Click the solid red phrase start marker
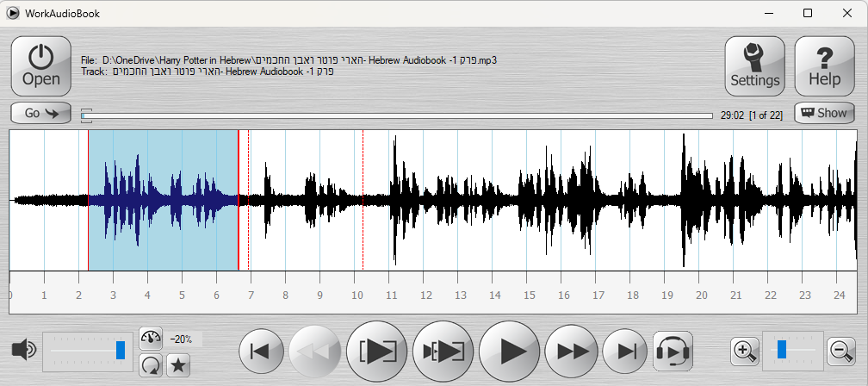Screen dimensions: 868x386 click(x=88, y=200)
